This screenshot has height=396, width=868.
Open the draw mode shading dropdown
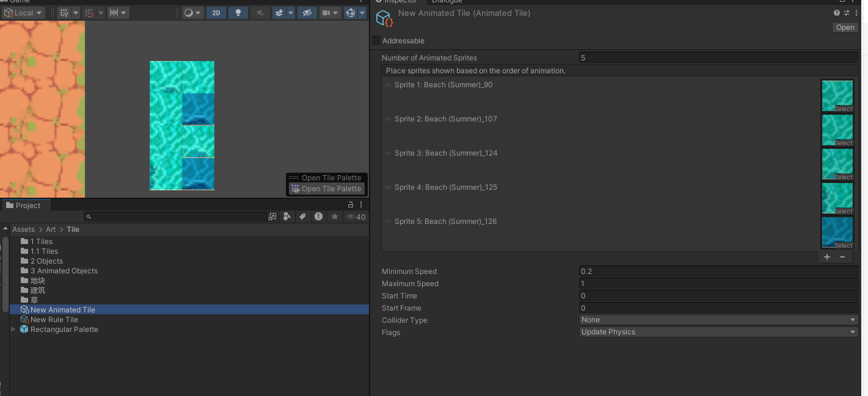(193, 13)
